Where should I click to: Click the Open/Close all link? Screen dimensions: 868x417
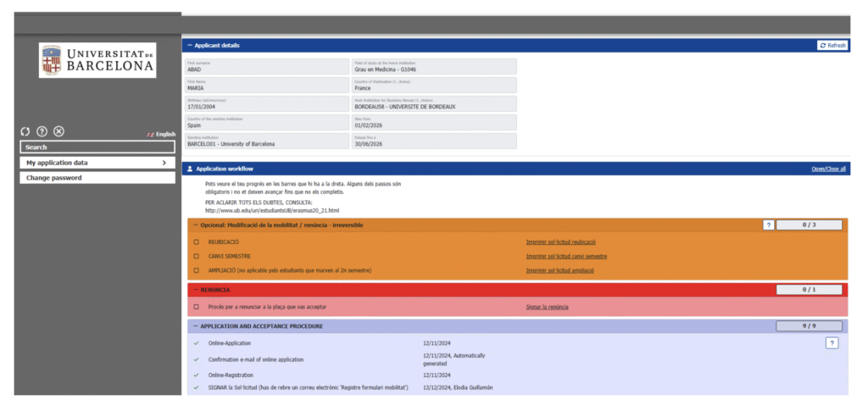click(828, 169)
